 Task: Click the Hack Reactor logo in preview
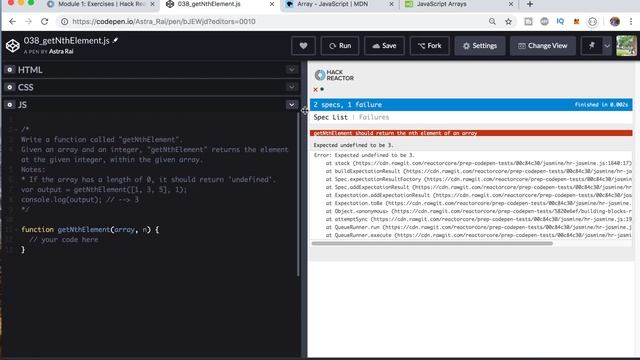coord(334,75)
